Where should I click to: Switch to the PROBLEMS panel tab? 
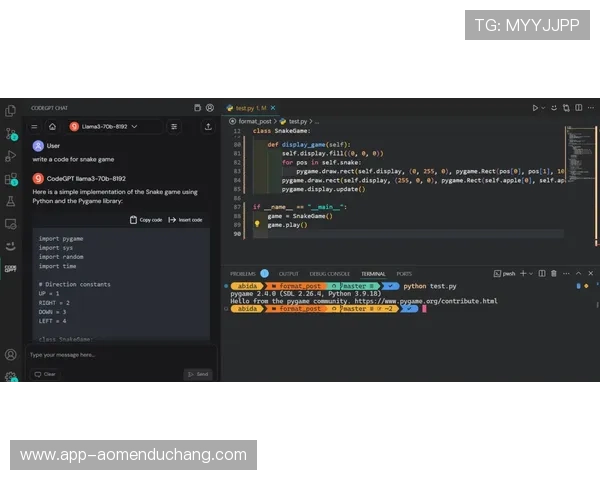click(x=243, y=273)
